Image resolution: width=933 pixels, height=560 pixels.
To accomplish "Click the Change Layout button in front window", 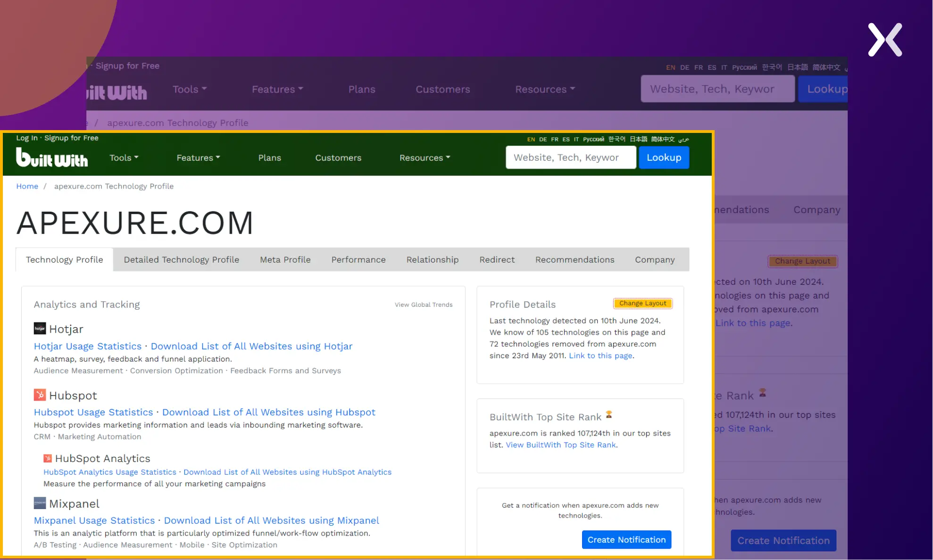I will (643, 304).
